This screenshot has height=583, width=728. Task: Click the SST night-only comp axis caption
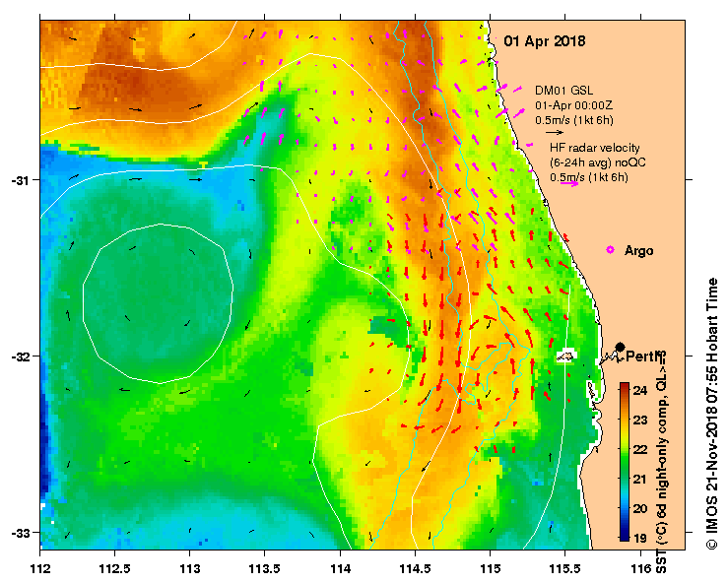click(x=662, y=462)
